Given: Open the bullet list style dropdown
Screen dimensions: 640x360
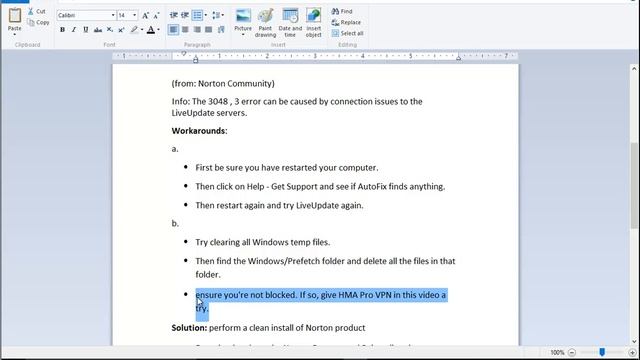Looking at the screenshot, I should (205, 16).
